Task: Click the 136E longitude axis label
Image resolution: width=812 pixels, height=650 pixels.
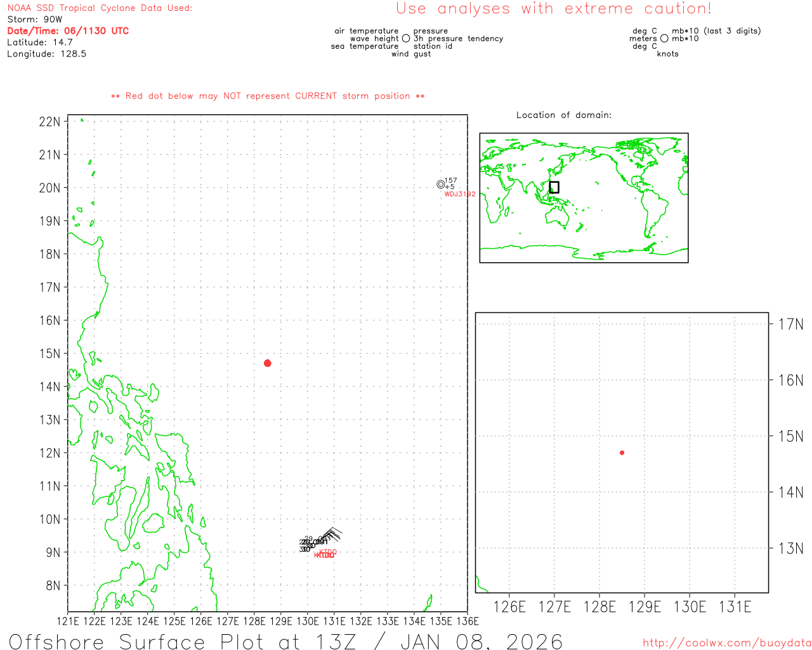Action: [467, 621]
